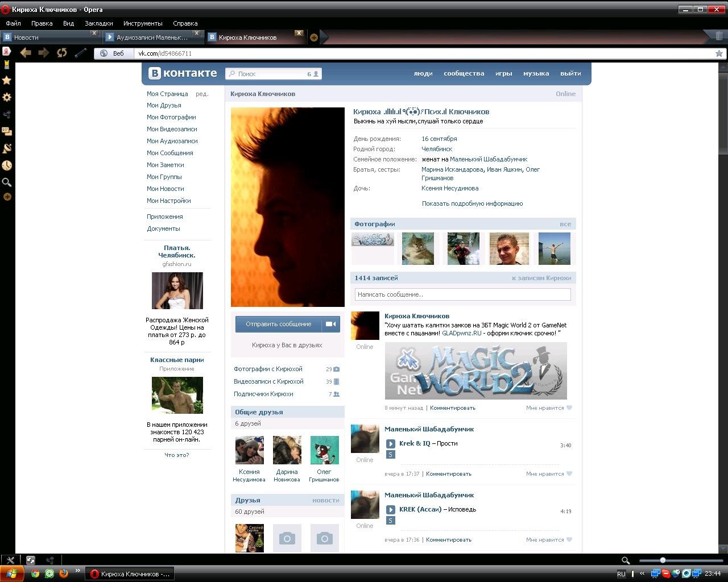Like the Magic World 2 post
This screenshot has height=582, width=728.
tap(569, 408)
